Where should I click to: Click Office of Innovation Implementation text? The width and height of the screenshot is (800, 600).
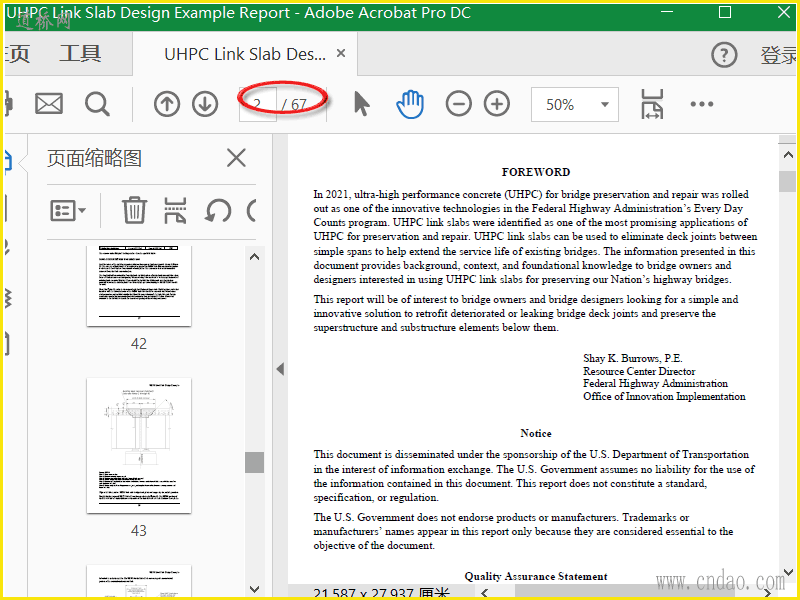664,396
